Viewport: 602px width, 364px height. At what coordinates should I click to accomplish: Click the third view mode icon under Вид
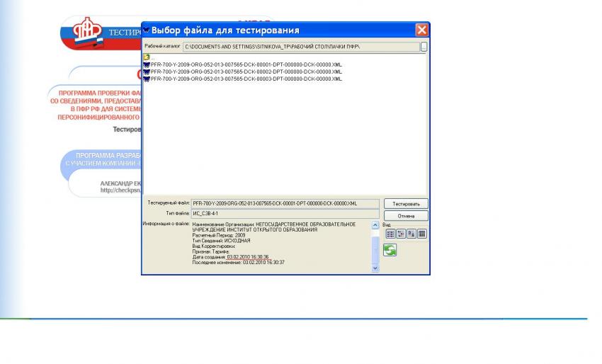[411, 234]
